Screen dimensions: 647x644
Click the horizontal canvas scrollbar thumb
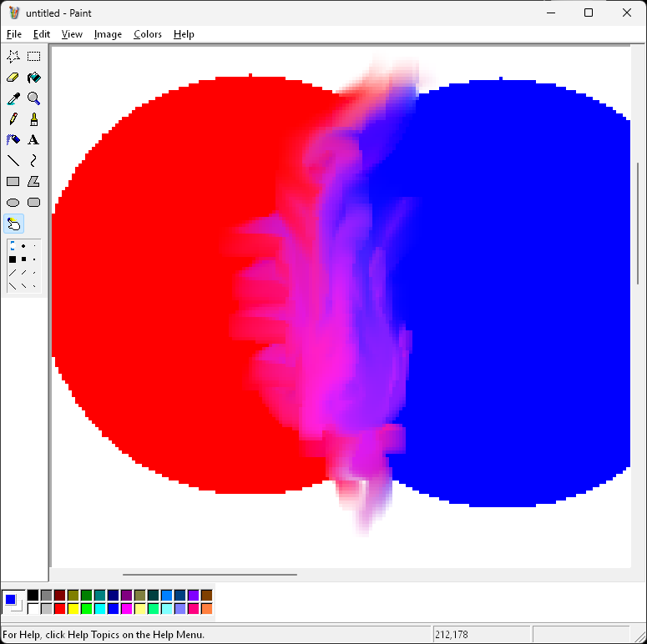point(210,574)
